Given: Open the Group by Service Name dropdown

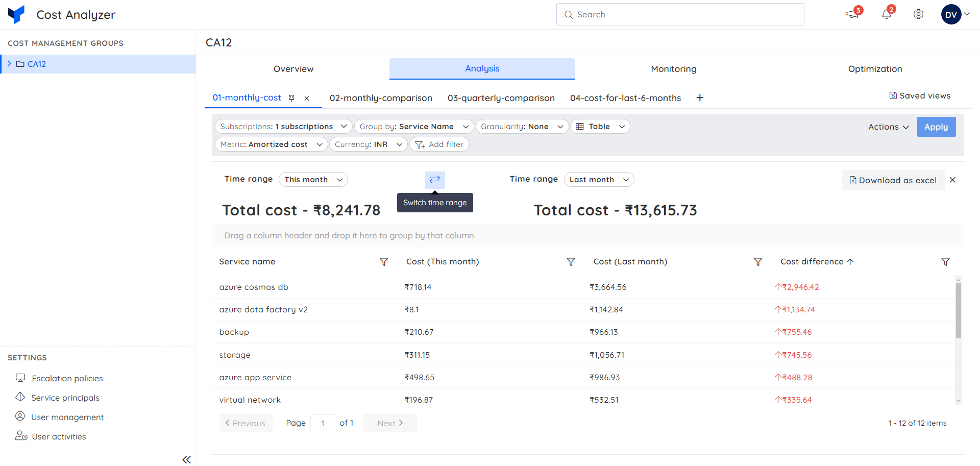Looking at the screenshot, I should click(414, 127).
